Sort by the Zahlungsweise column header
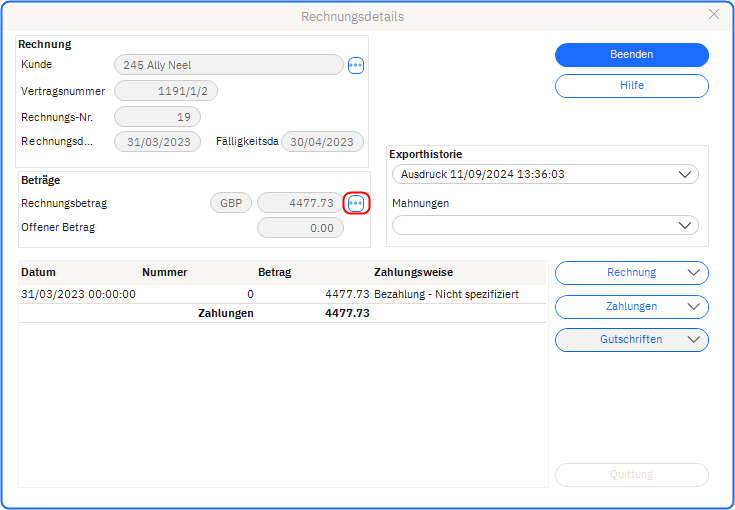Viewport: 735px width, 510px height. (x=413, y=272)
